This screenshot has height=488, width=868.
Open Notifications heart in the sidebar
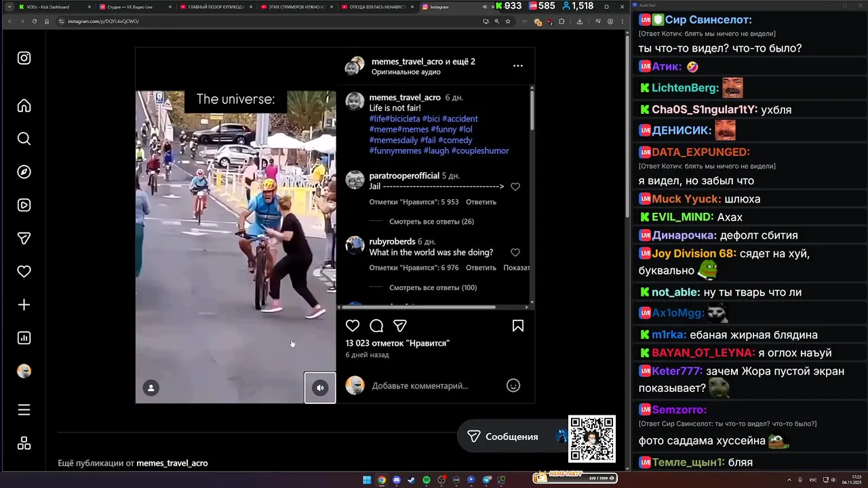24,272
